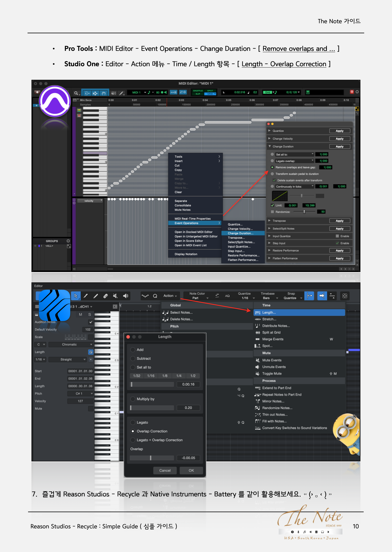Click Apply button for Transpose
The image size is (392, 552).
[x=340, y=221]
